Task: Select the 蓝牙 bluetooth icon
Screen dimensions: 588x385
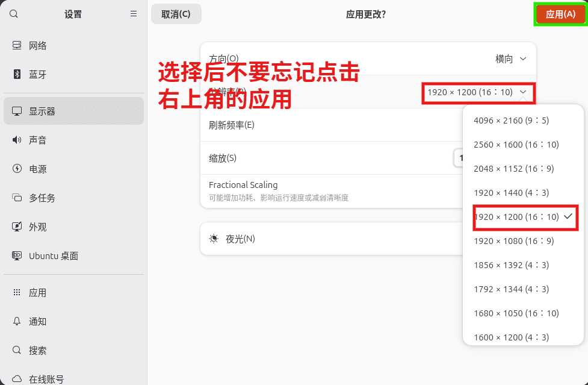Action: (17, 74)
